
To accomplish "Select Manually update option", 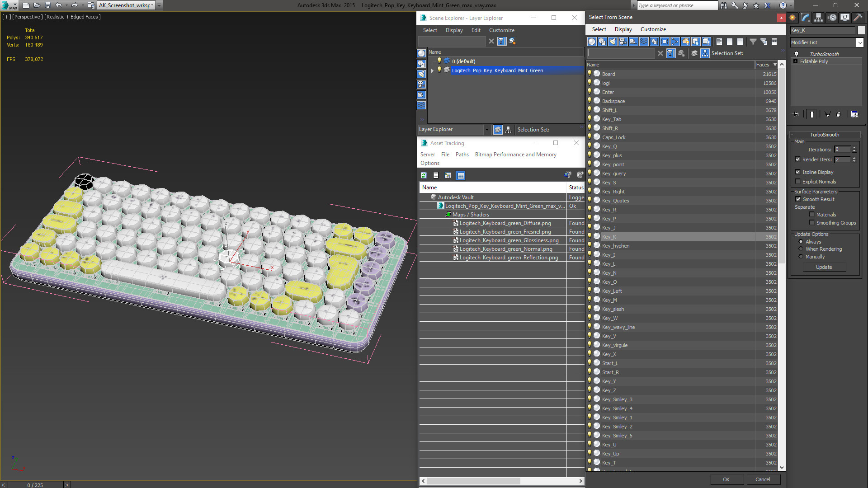I will (801, 257).
